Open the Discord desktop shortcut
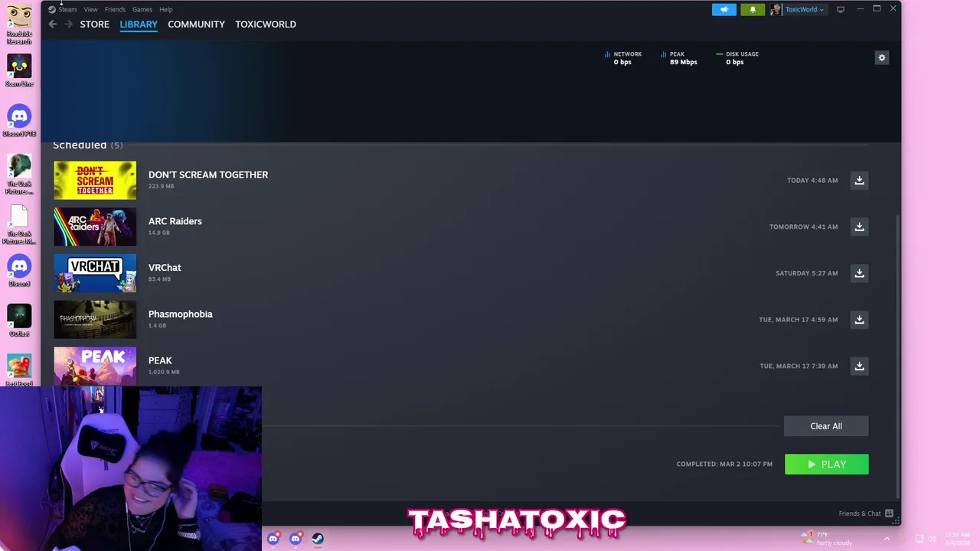980x551 pixels. click(x=19, y=270)
